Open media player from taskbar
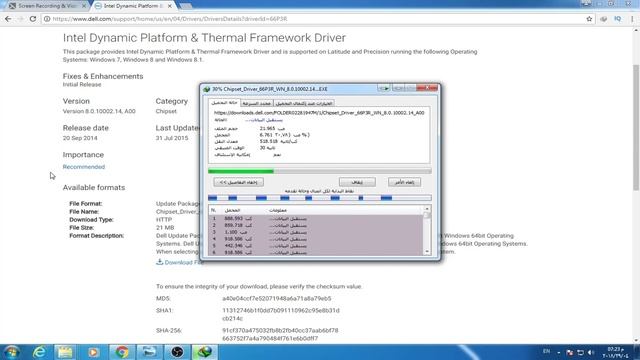Screen dimensions: 640x360 [x=93, y=352]
